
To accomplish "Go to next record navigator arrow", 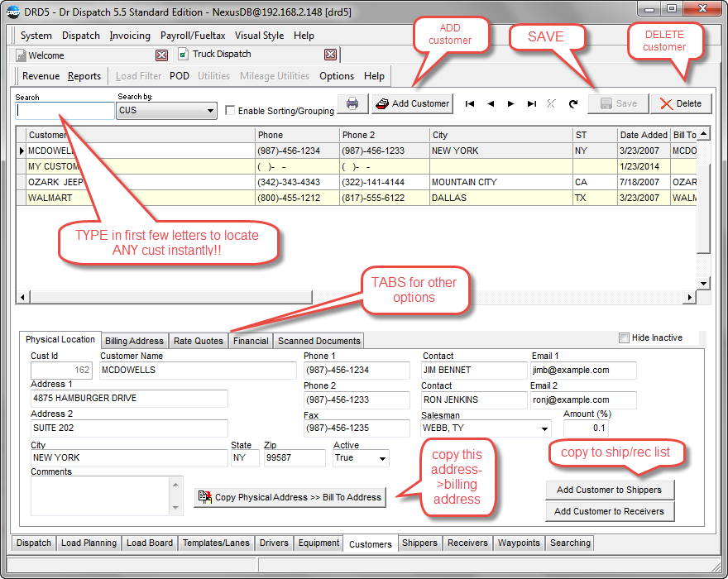I will coord(510,103).
